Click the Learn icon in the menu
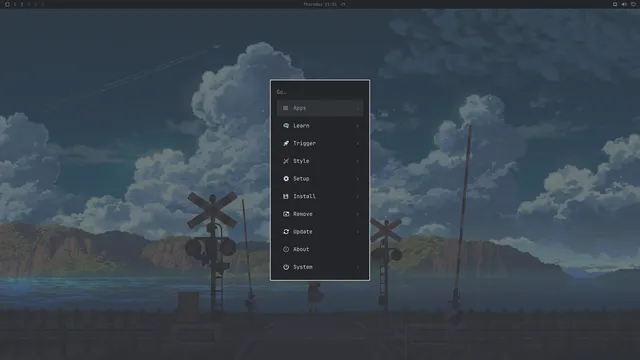This screenshot has height=360, width=640. [286, 126]
